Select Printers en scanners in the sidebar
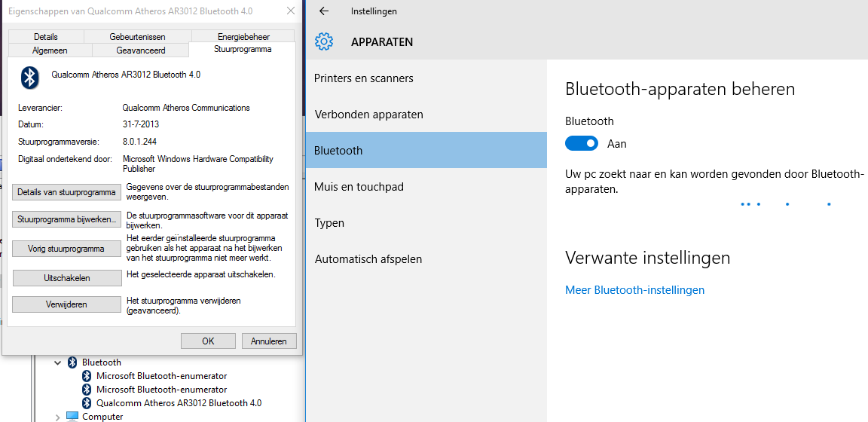The width and height of the screenshot is (868, 422). [x=426, y=78]
